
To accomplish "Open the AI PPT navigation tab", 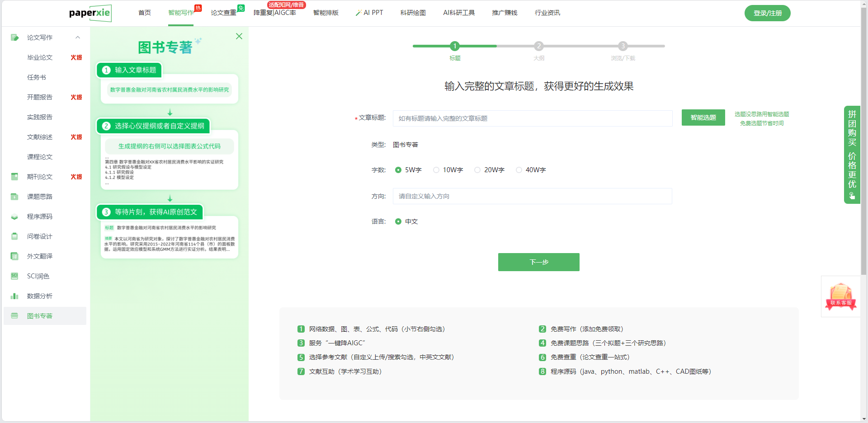I will pyautogui.click(x=369, y=13).
